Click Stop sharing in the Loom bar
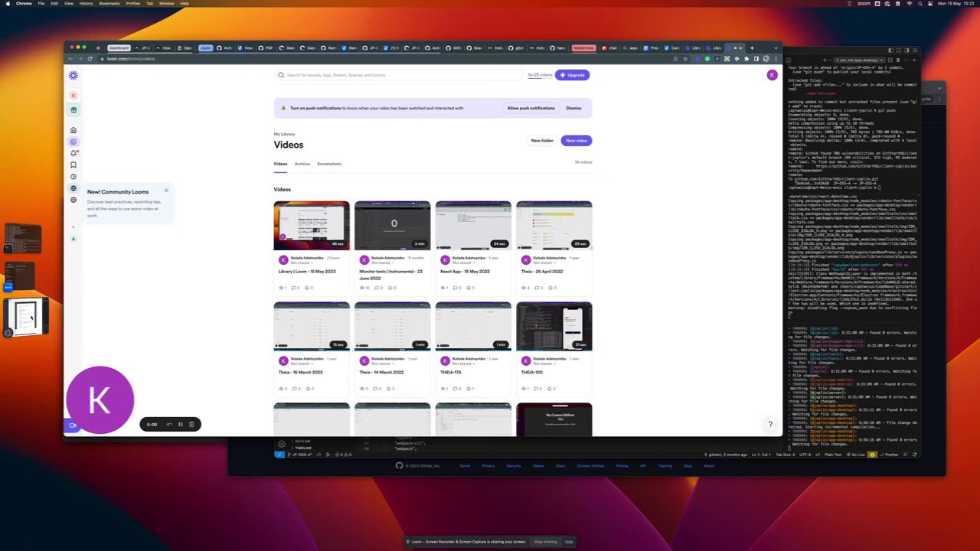 click(545, 542)
